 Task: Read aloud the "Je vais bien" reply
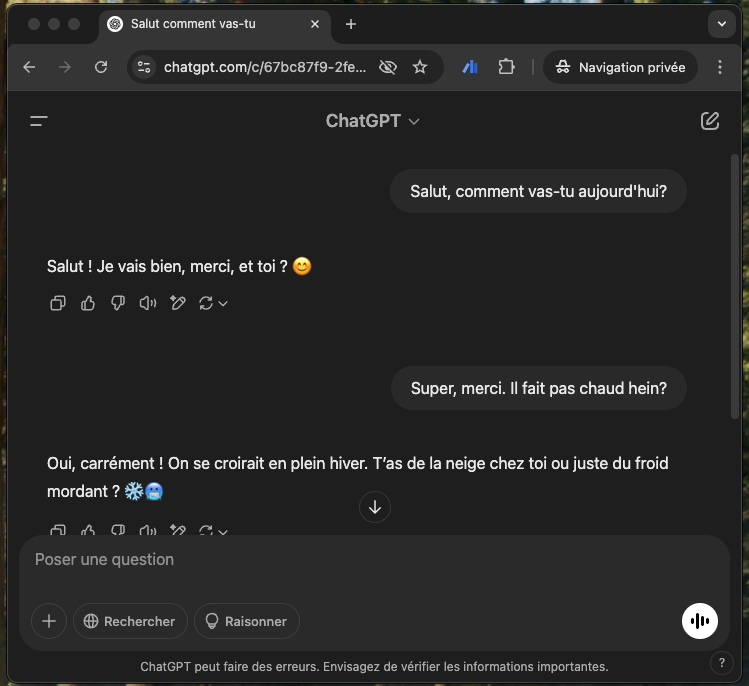[148, 303]
